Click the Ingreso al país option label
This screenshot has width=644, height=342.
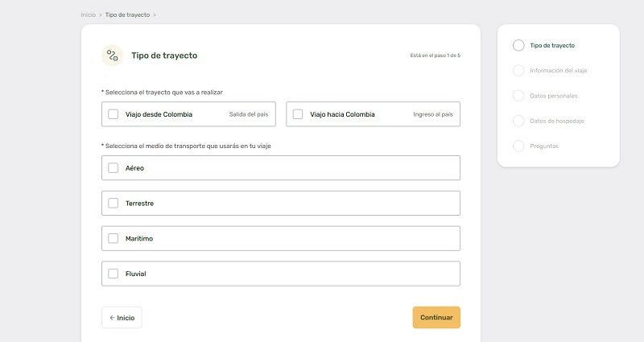pyautogui.click(x=432, y=114)
